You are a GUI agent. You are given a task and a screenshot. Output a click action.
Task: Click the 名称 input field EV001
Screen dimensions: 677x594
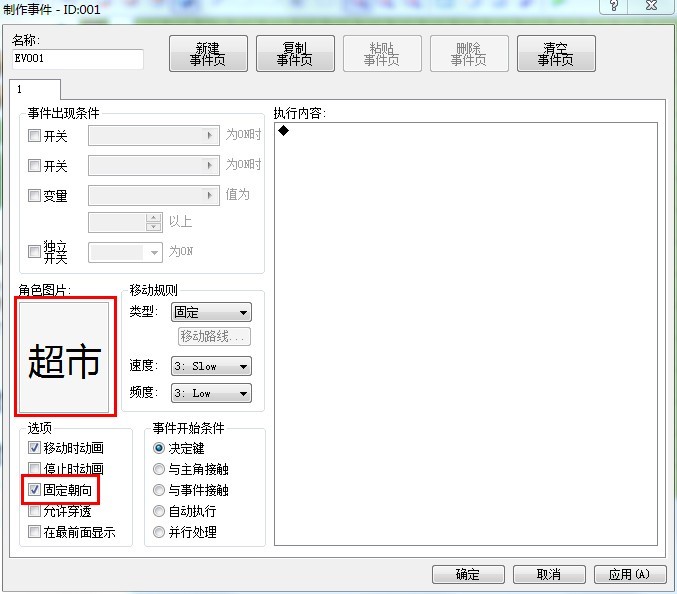pos(78,59)
